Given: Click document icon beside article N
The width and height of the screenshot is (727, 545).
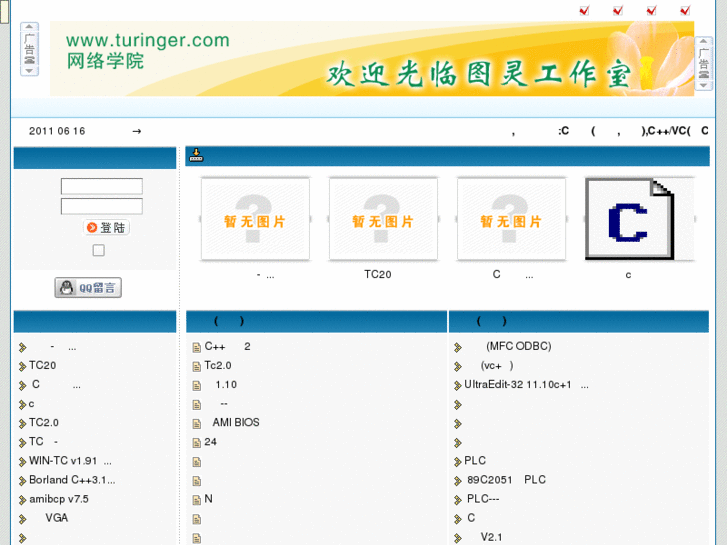Looking at the screenshot, I should tap(197, 500).
